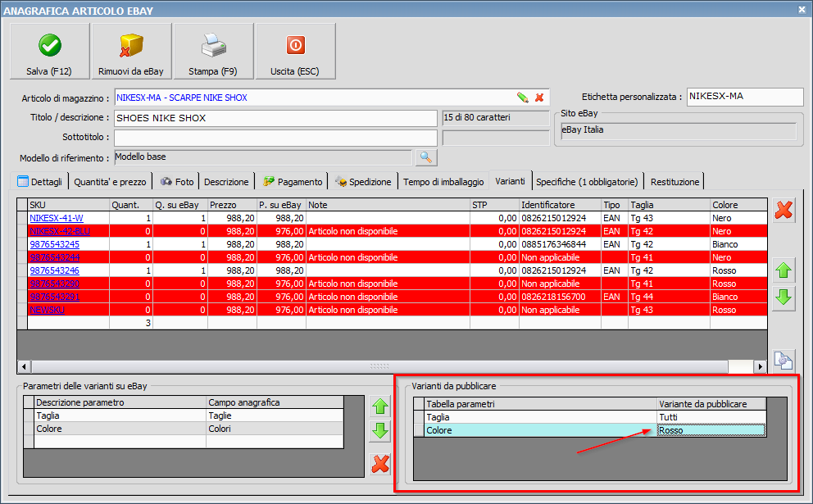
Task: Move variant row down with green arrow
Action: [783, 297]
